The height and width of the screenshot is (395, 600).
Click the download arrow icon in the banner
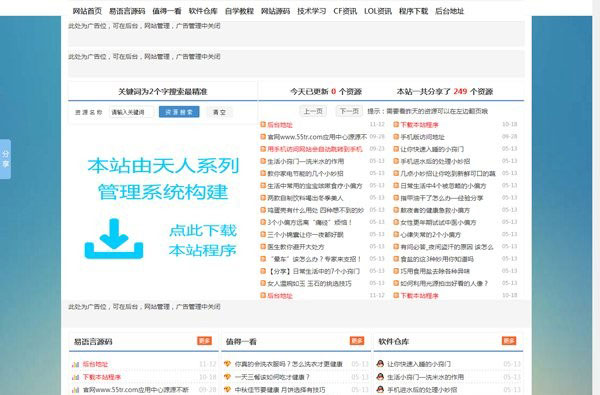tap(114, 238)
